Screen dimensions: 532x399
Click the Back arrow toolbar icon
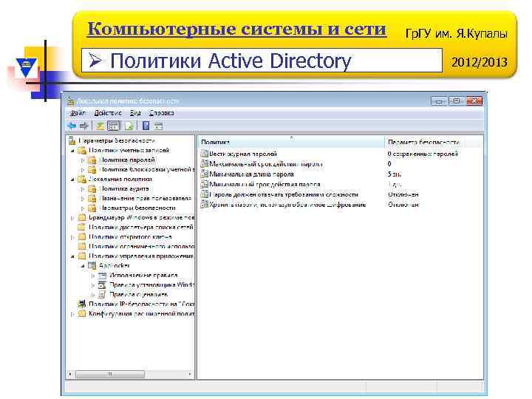click(x=72, y=126)
